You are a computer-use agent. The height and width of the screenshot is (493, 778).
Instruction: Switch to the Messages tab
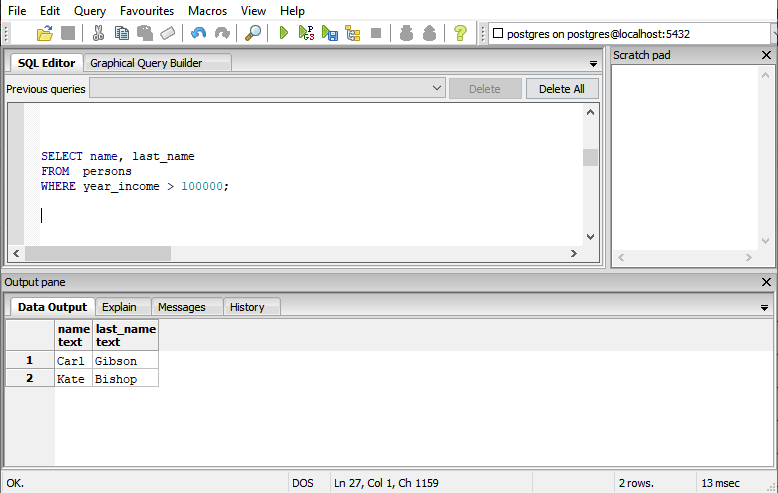182,307
